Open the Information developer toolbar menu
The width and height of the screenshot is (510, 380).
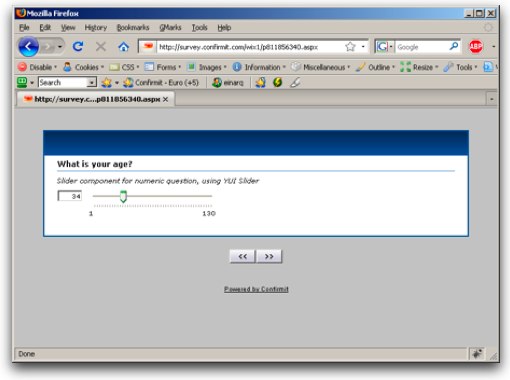coord(259,67)
